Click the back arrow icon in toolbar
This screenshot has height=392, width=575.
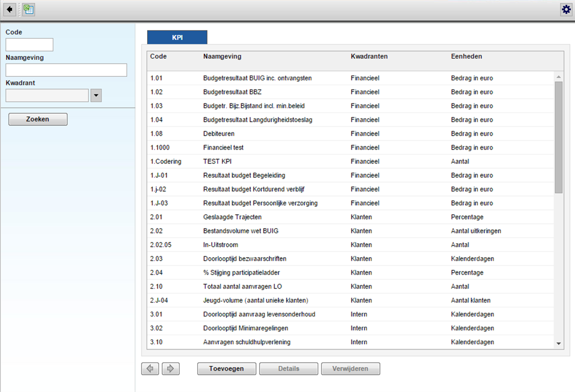tap(10, 10)
